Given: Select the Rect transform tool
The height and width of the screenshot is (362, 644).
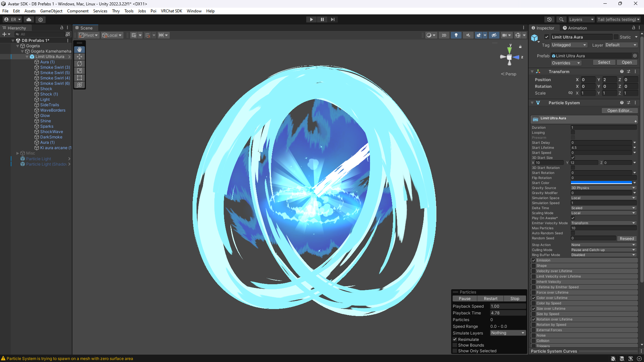Looking at the screenshot, I should (x=79, y=78).
